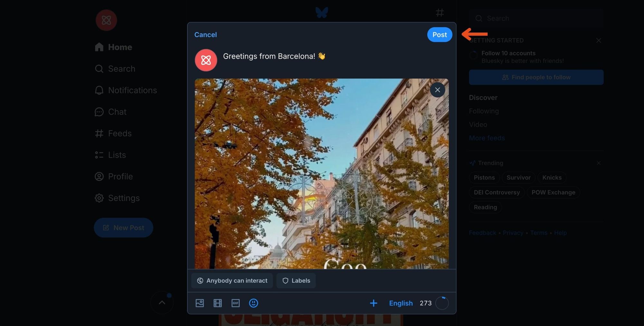
Task: Switch to the Video feed
Action: [x=478, y=124]
